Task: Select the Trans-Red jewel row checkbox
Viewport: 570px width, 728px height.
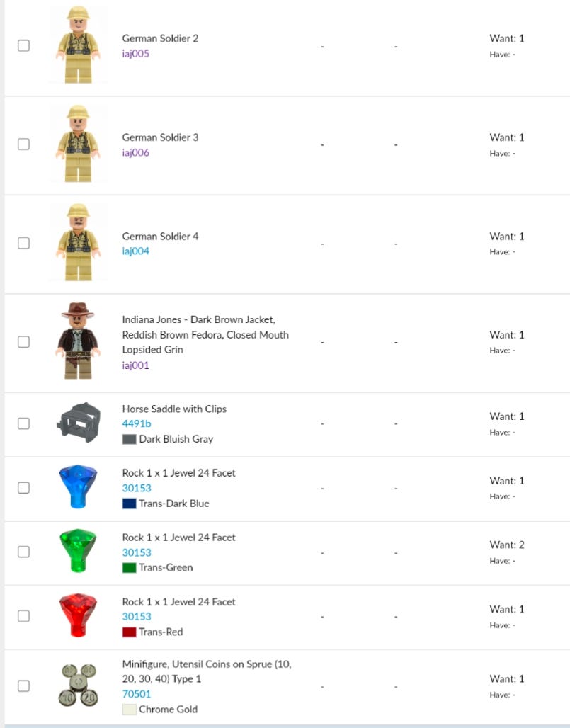Action: (23, 615)
